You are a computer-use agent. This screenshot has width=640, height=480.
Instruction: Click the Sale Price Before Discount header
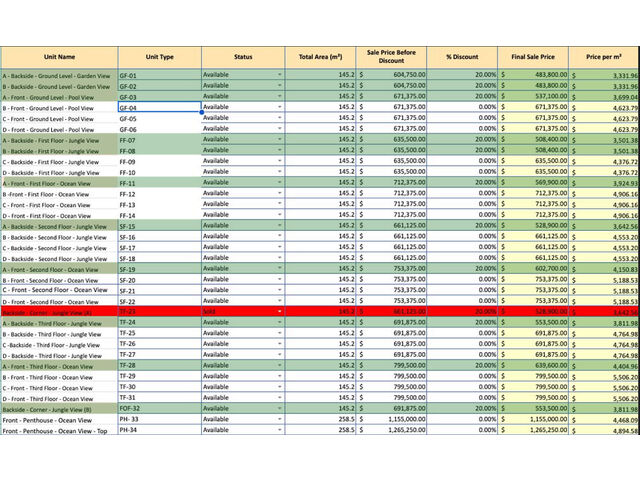click(x=391, y=57)
